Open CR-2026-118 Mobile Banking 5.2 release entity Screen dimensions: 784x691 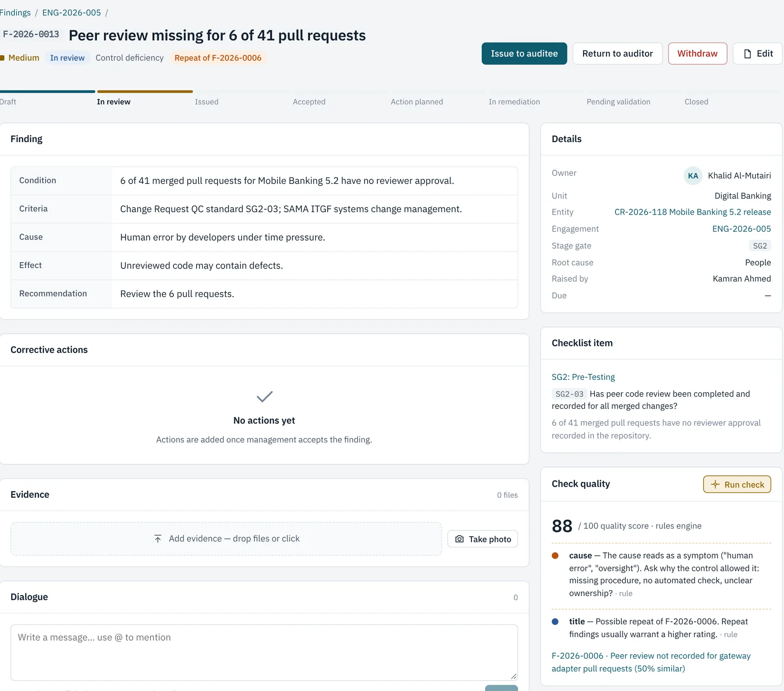[692, 212]
